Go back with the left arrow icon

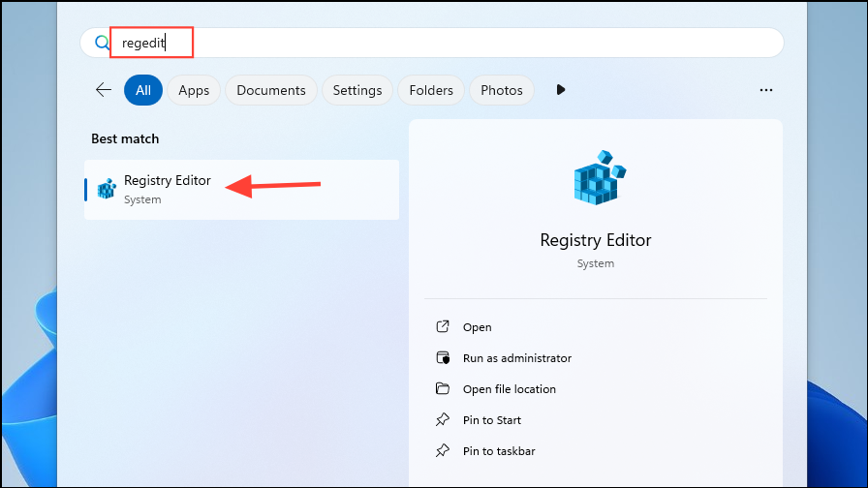104,90
